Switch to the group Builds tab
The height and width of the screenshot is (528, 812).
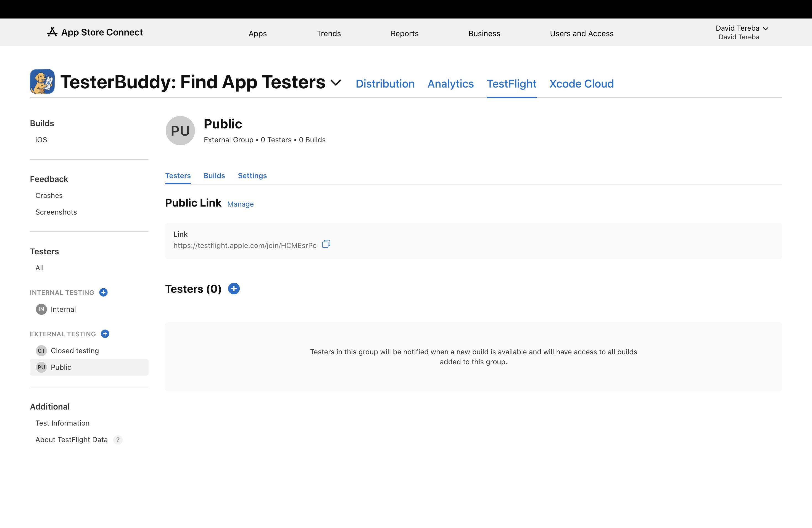pyautogui.click(x=214, y=176)
